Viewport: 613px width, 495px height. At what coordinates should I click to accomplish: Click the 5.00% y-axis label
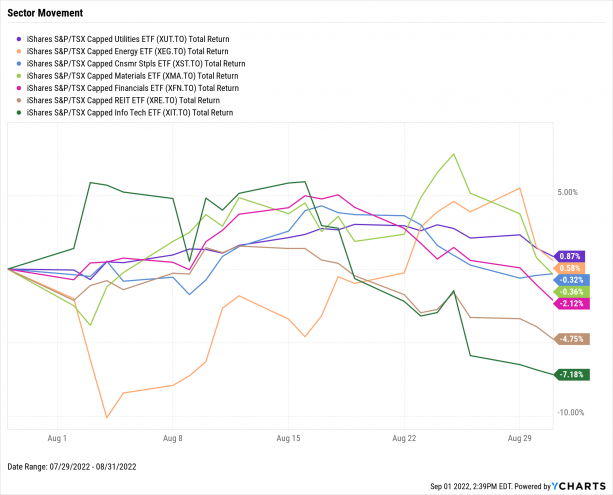pyautogui.click(x=570, y=192)
